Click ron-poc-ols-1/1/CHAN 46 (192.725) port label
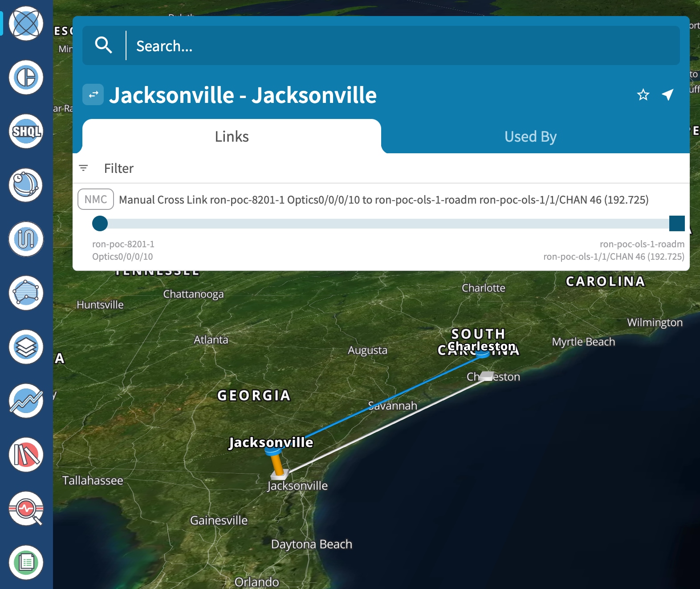Screen dimensions: 700x589 pos(614,257)
